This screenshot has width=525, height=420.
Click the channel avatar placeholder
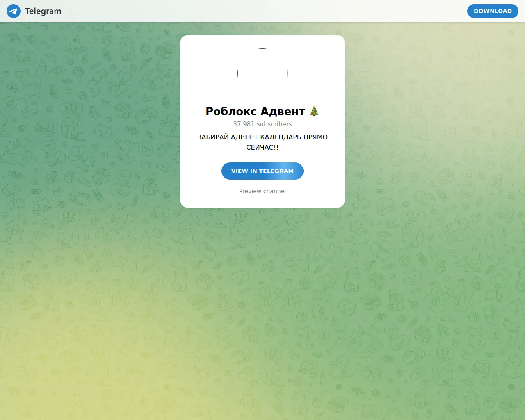[262, 73]
